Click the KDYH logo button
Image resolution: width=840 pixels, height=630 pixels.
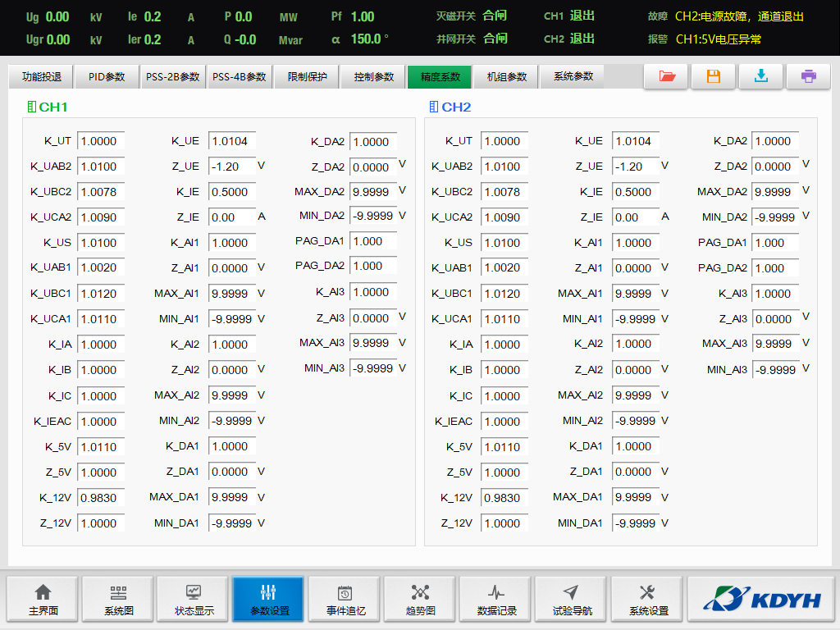coord(761,600)
